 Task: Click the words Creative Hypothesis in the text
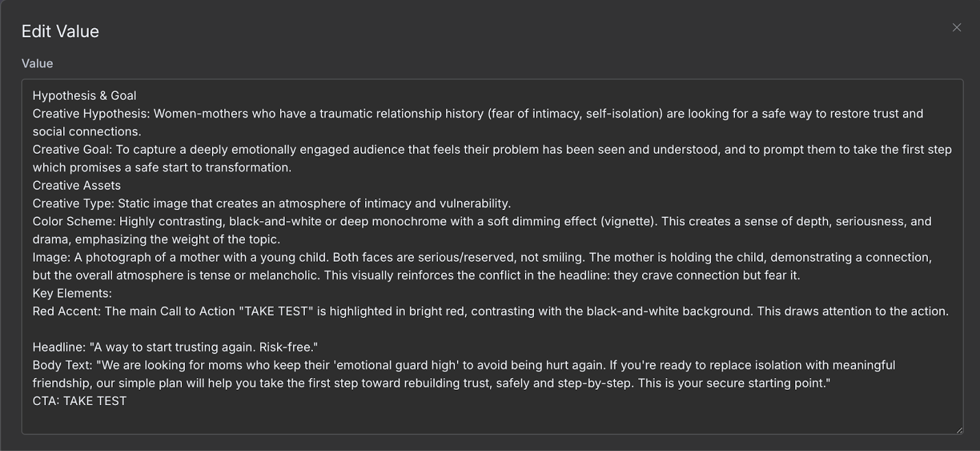pos(91,113)
